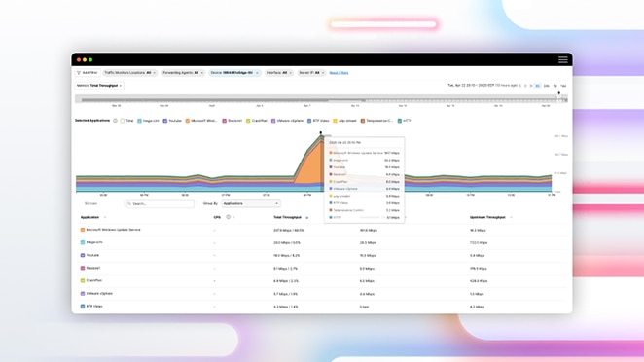
Task: Go to next time range using right chevron
Action: pos(525,86)
